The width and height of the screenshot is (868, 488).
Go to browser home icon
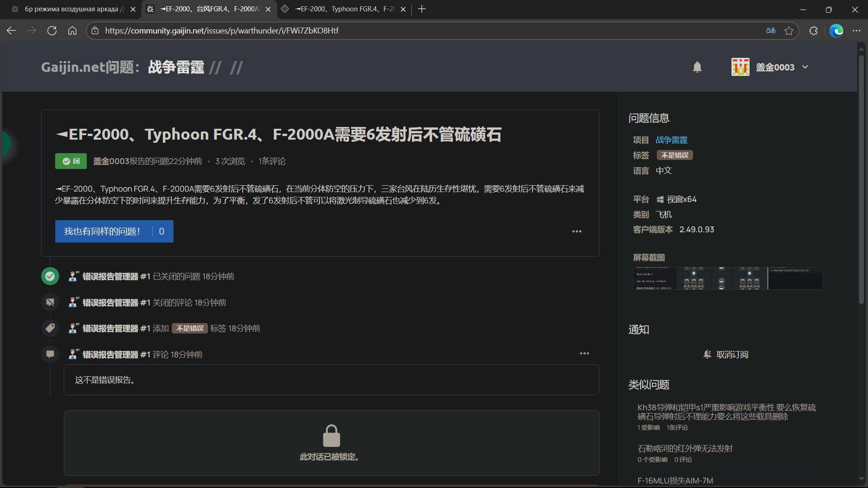pos(72,31)
